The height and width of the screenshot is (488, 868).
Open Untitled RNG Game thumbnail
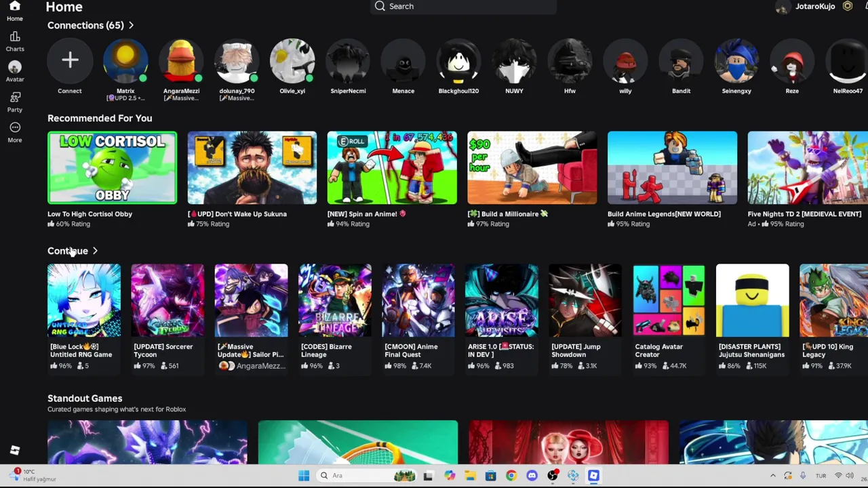click(x=84, y=300)
